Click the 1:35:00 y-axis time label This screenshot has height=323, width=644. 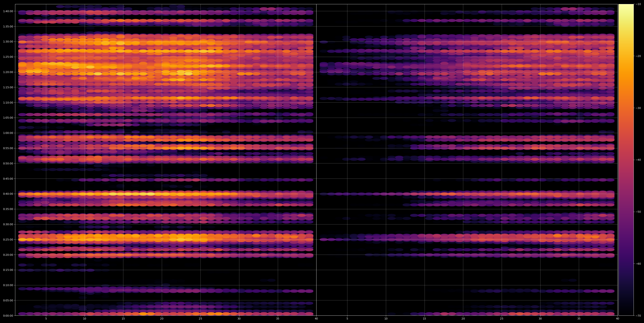pyautogui.click(x=8, y=26)
